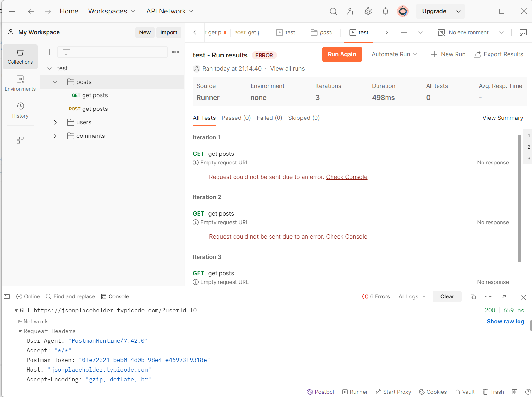Open the POST get posts request tab

(x=247, y=32)
